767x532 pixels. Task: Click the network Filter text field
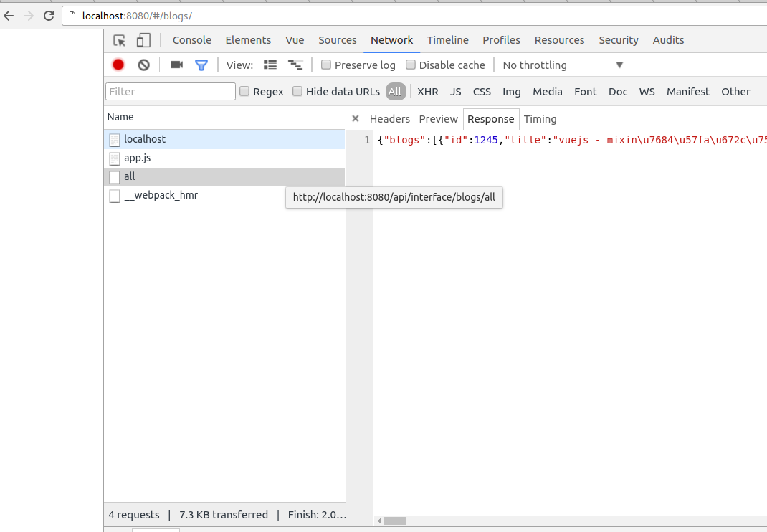171,91
